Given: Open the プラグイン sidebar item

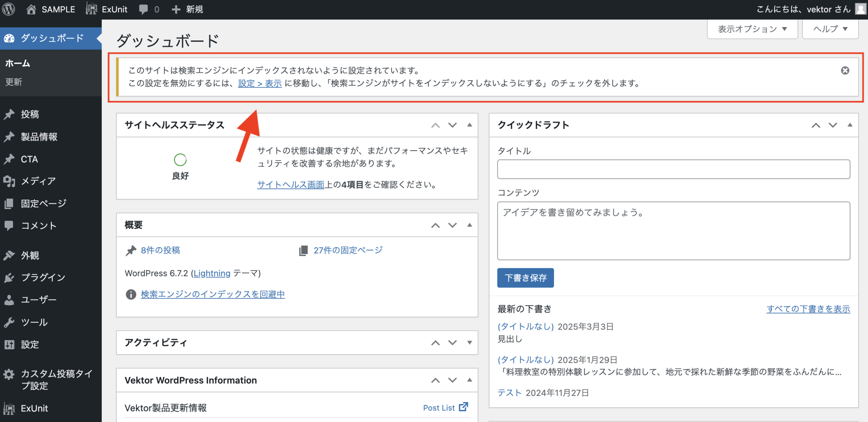Looking at the screenshot, I should tap(43, 277).
